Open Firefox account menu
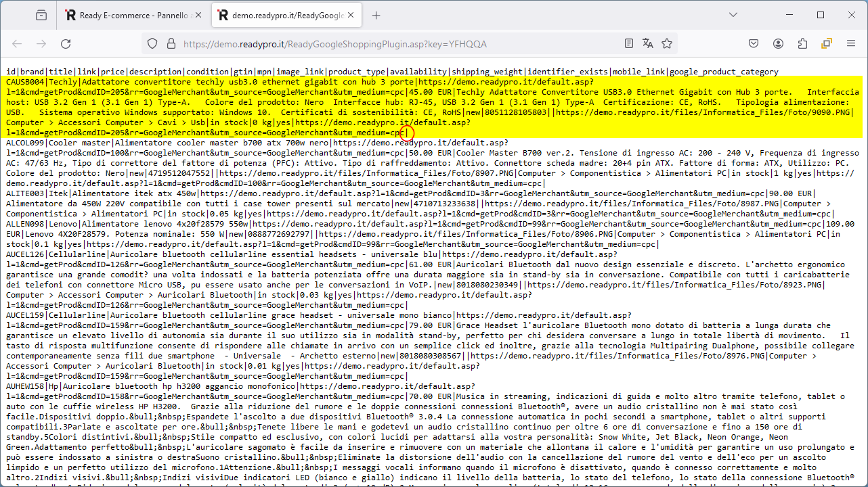This screenshot has width=868, height=487. (778, 43)
